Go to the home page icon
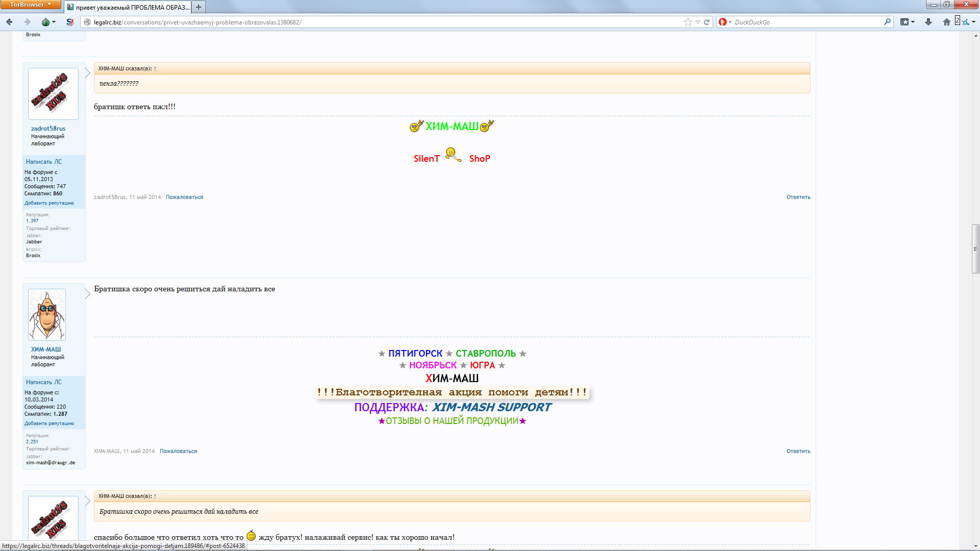The height and width of the screenshot is (551, 980). (946, 22)
